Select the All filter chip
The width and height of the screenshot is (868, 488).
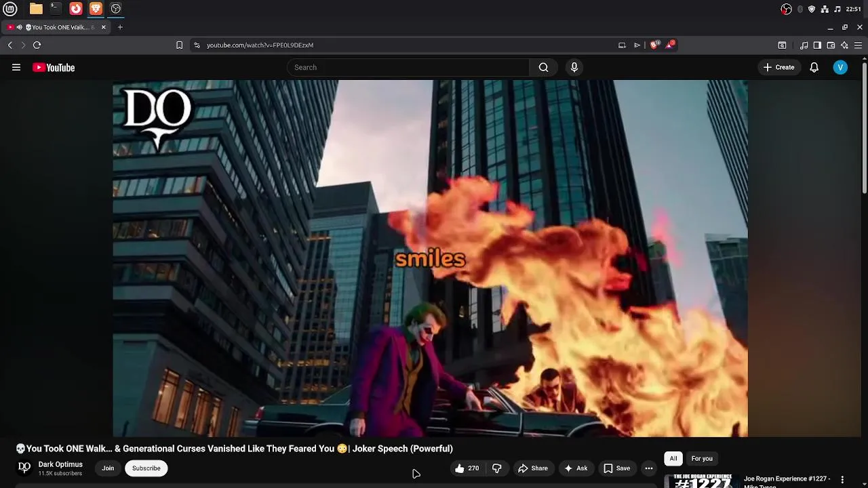click(x=673, y=459)
